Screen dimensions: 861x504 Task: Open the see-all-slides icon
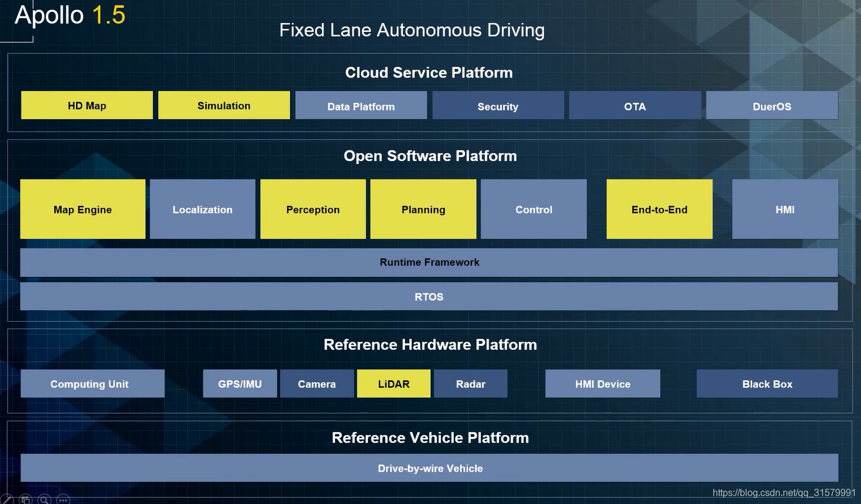click(25, 500)
